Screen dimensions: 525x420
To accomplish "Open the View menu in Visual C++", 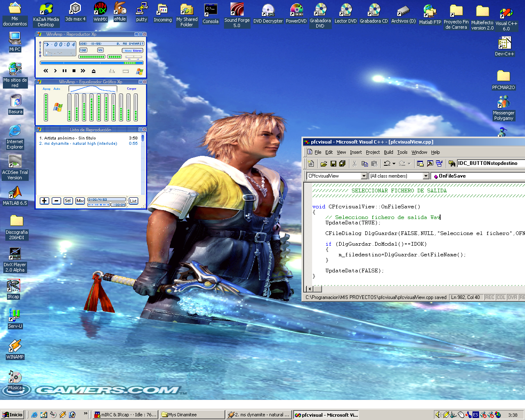I will click(341, 152).
